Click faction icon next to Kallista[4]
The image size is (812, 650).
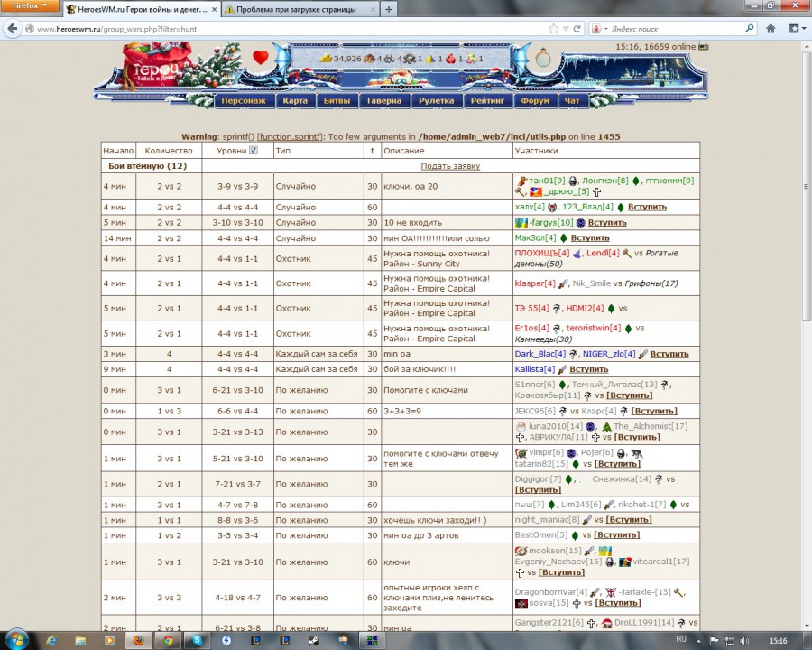point(562,369)
